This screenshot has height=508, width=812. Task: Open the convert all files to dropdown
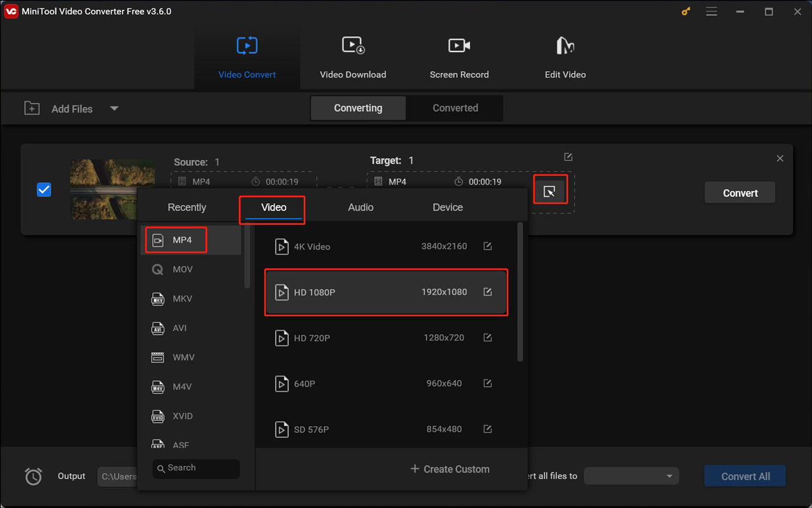631,476
